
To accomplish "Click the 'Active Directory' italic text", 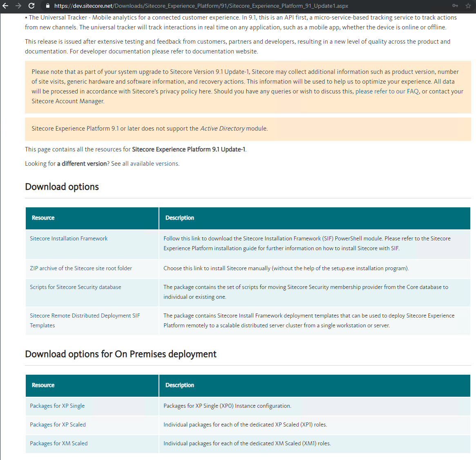I will [222, 128].
